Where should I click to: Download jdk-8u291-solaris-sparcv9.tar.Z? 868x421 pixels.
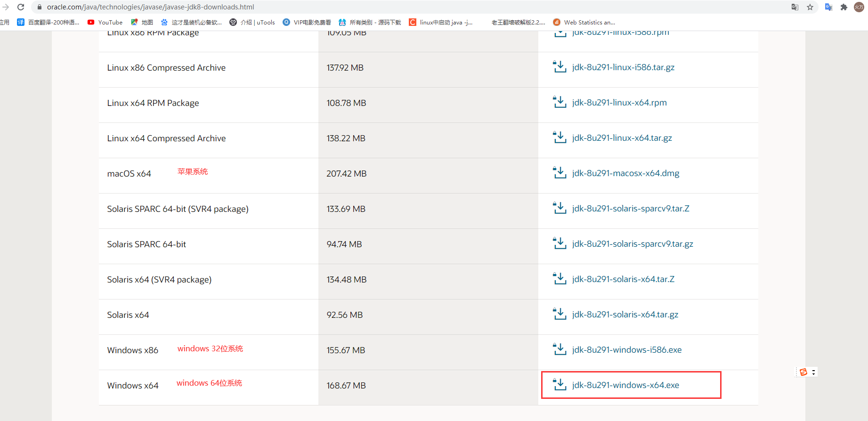pyautogui.click(x=631, y=209)
